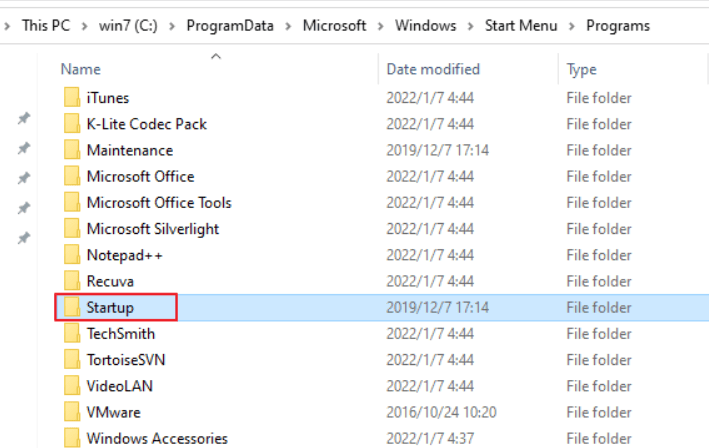Click File folder type in Startup row
This screenshot has height=448, width=709.
coord(599,307)
